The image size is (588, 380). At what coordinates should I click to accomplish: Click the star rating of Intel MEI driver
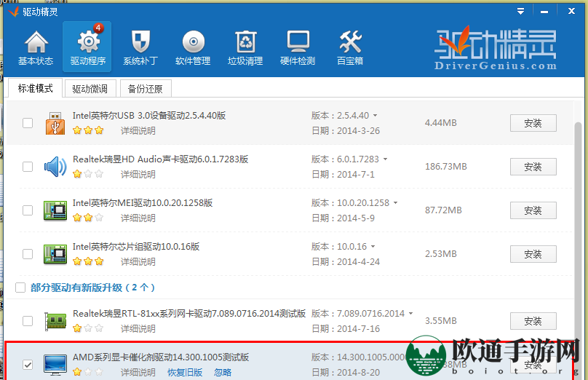pyautogui.click(x=88, y=218)
